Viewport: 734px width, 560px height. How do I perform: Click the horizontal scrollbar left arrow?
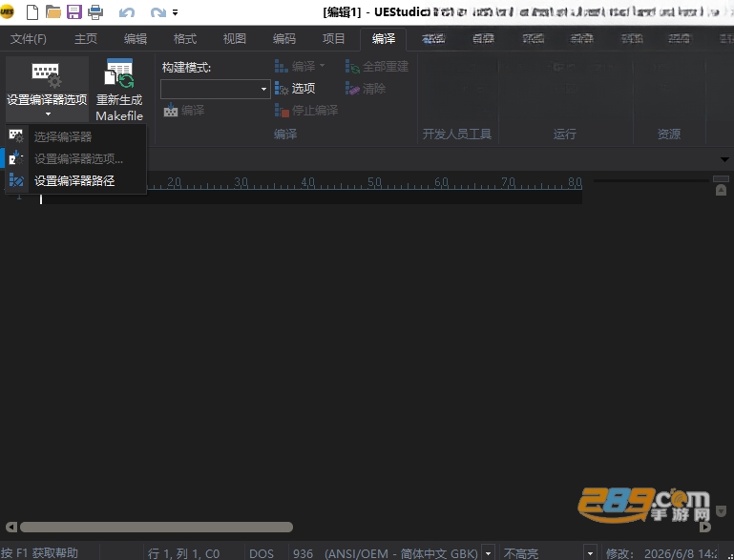point(11,528)
